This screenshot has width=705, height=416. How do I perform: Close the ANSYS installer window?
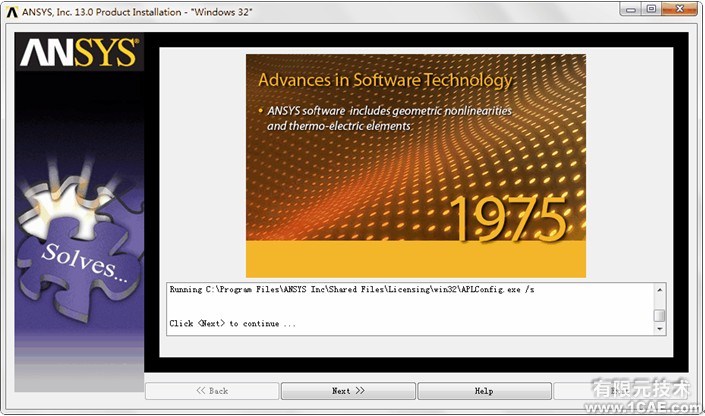point(679,9)
